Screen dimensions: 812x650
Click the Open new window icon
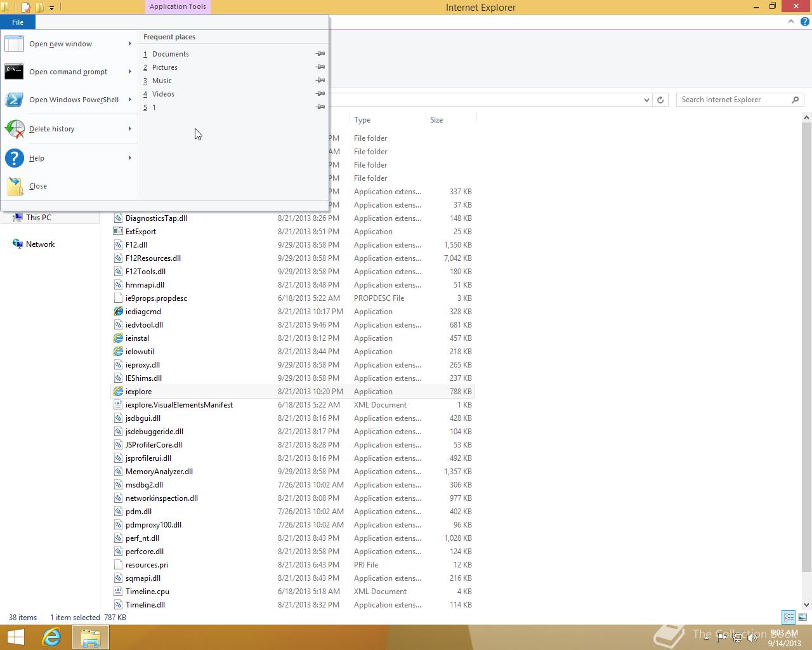pos(14,44)
